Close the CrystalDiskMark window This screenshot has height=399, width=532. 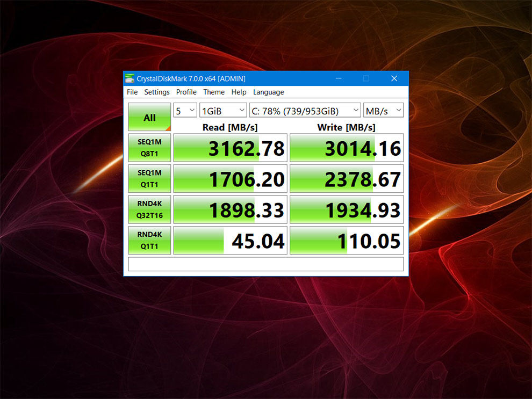(x=394, y=78)
